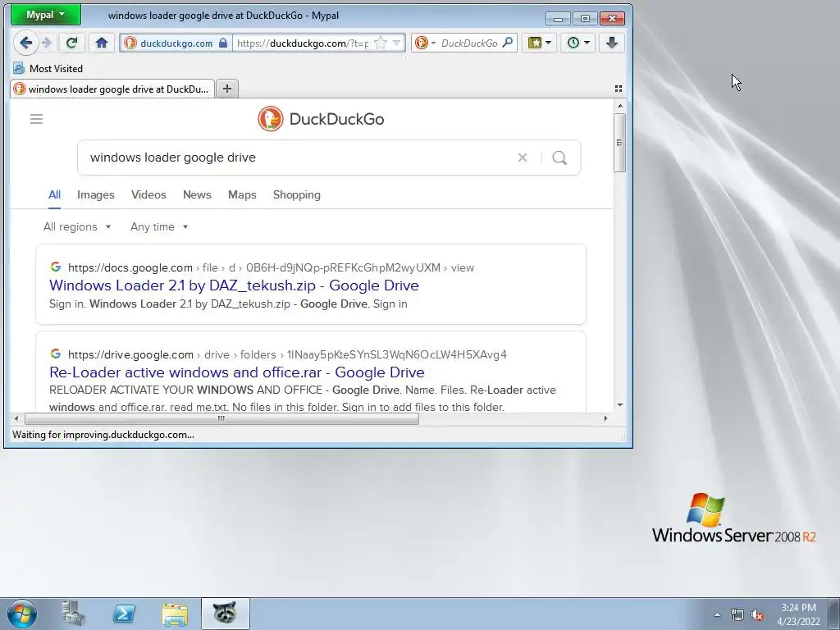Open the Bookmarks menu button
This screenshot has height=630, width=840.
pyautogui.click(x=540, y=43)
